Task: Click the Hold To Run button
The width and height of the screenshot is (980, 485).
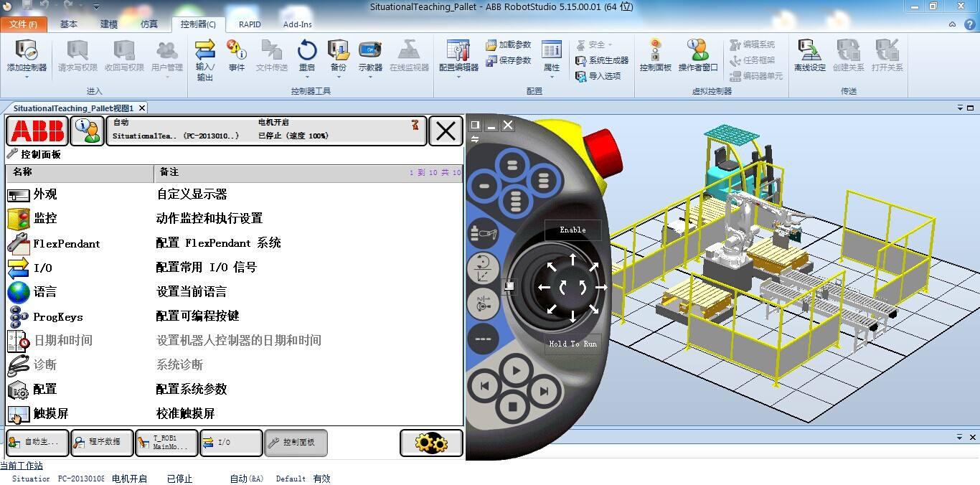Action: point(573,344)
